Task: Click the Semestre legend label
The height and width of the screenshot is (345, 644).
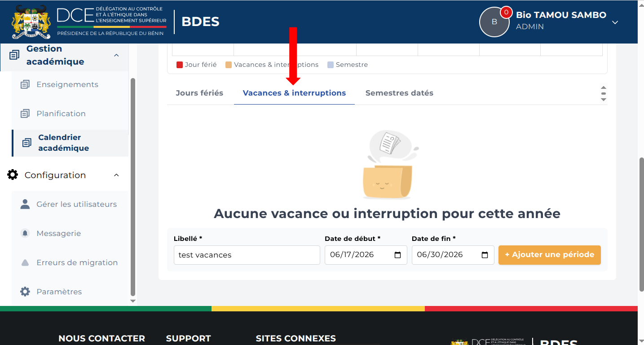Action: pyautogui.click(x=352, y=65)
